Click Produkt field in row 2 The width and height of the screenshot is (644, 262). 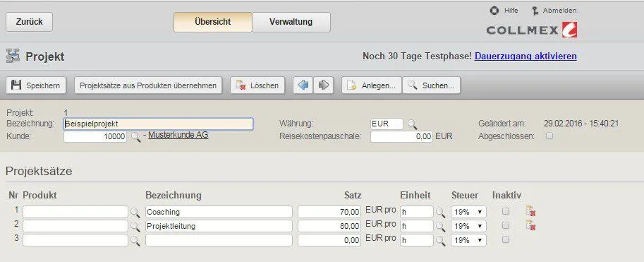tap(75, 226)
